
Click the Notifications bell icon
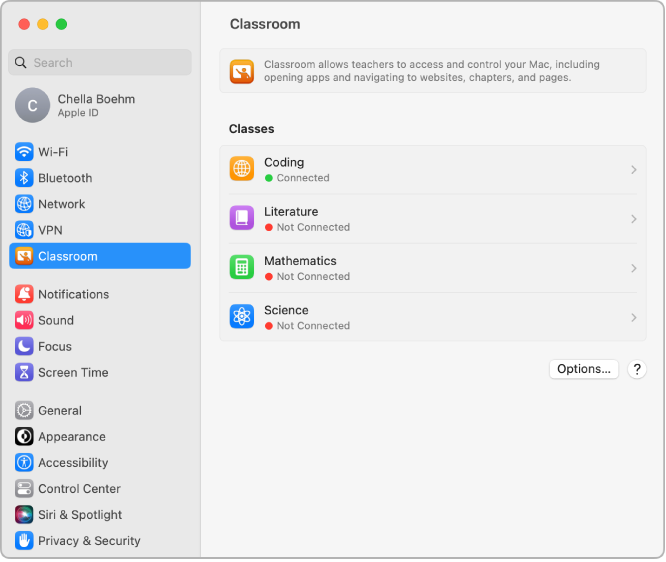pyautogui.click(x=24, y=294)
